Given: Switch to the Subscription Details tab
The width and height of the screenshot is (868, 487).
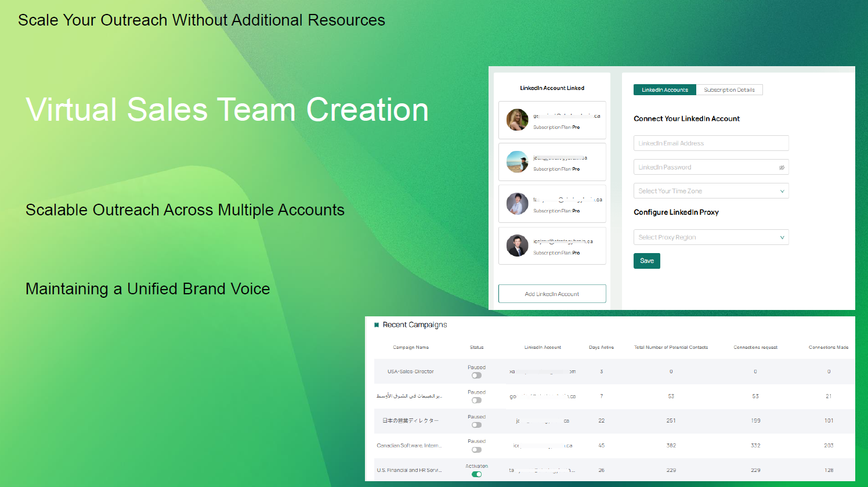Looking at the screenshot, I should [729, 90].
